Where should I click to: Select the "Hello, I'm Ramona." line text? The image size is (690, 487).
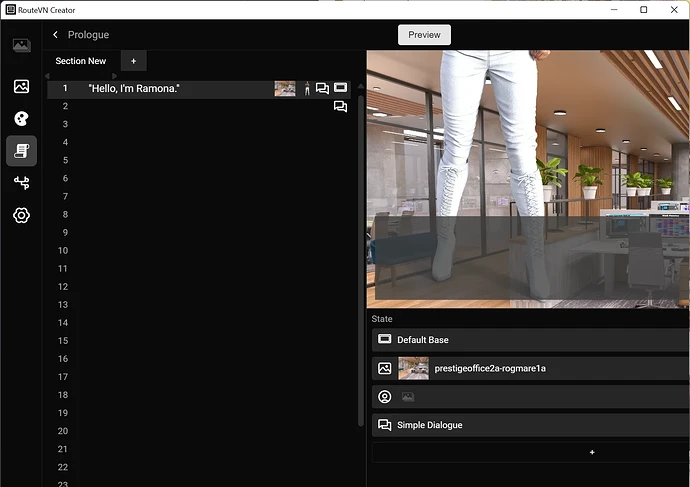pos(134,89)
